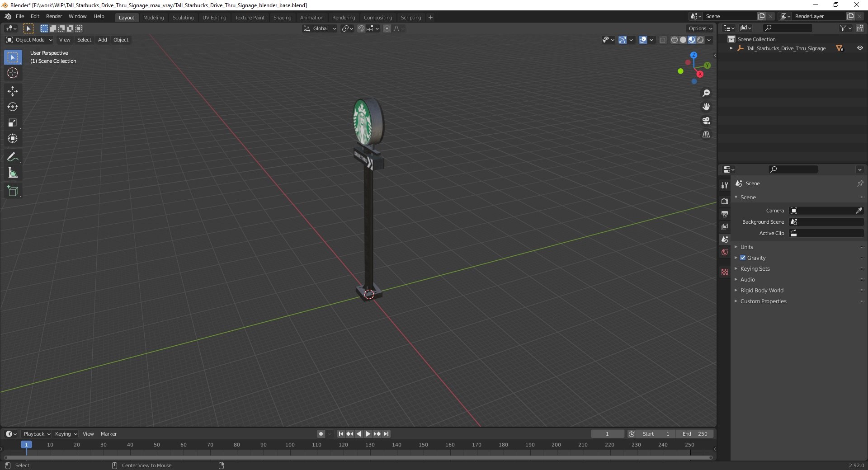Screen dimensions: 868x470
Task: Click the Blender logo menu icon
Action: [x=8, y=16]
